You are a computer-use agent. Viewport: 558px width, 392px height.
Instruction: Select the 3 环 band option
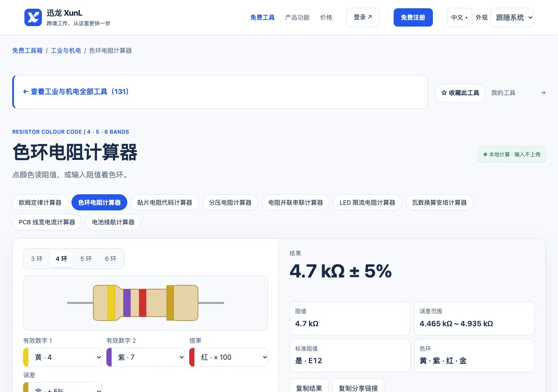click(37, 259)
